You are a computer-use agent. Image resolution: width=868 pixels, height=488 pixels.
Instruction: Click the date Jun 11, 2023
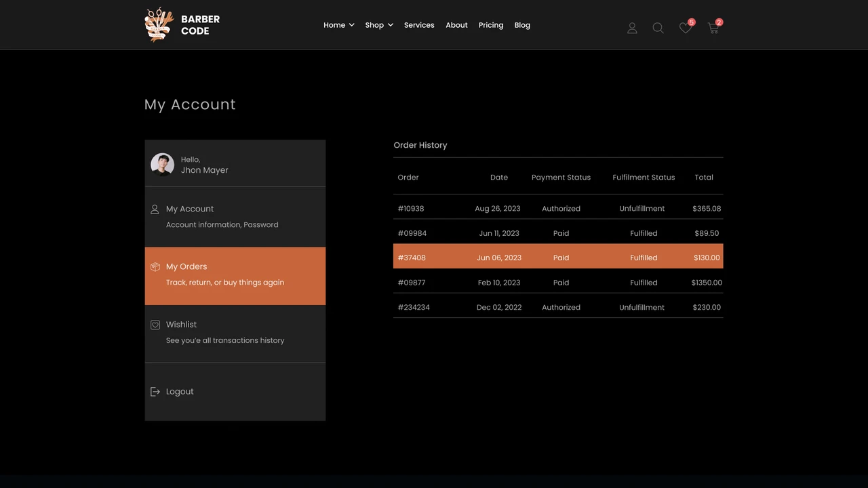pyautogui.click(x=499, y=233)
